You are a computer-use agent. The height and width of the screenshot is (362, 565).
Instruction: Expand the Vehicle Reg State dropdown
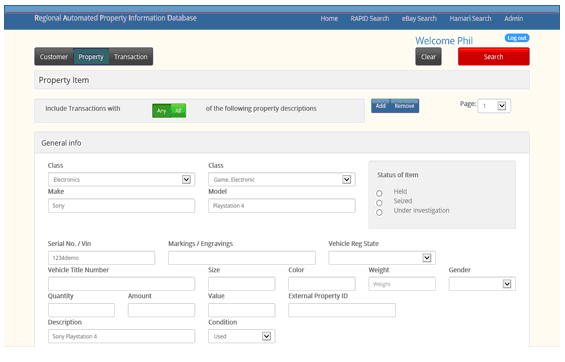pyautogui.click(x=382, y=258)
